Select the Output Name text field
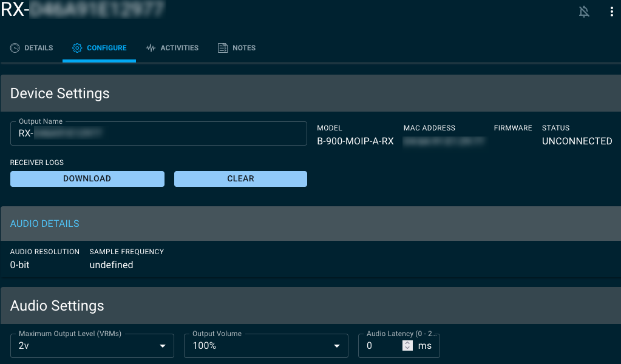This screenshot has width=621, height=364. (x=158, y=133)
